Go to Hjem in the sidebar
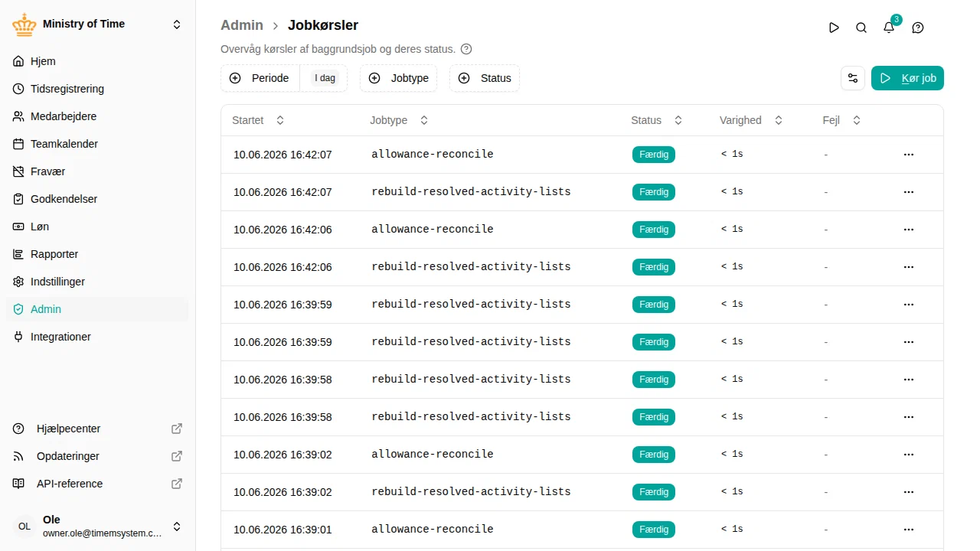Screen dimensions: 980x551 point(97,61)
